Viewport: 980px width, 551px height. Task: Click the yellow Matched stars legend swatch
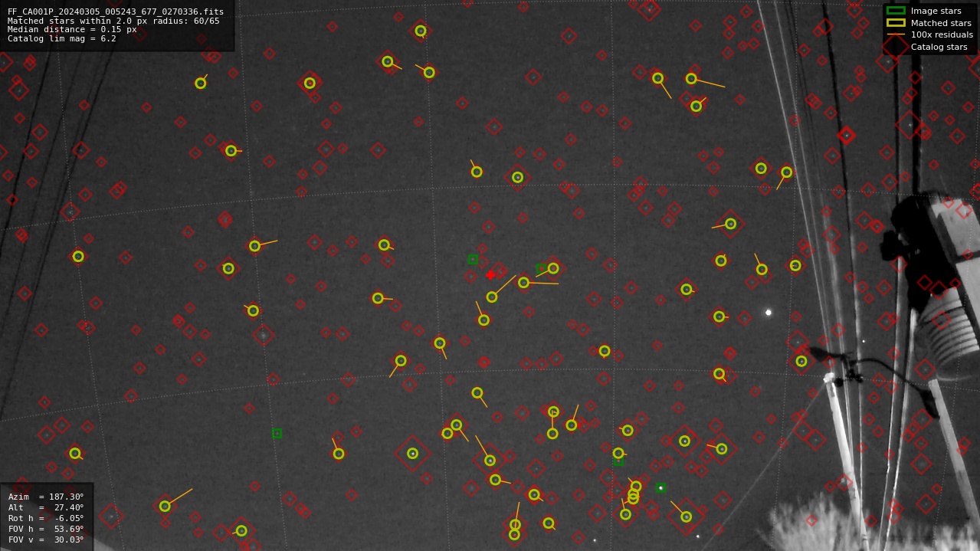[896, 23]
